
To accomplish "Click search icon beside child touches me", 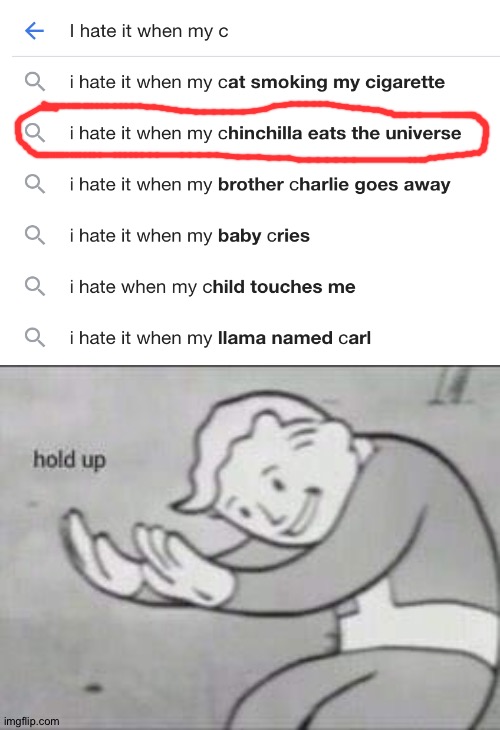I will 35,287.
